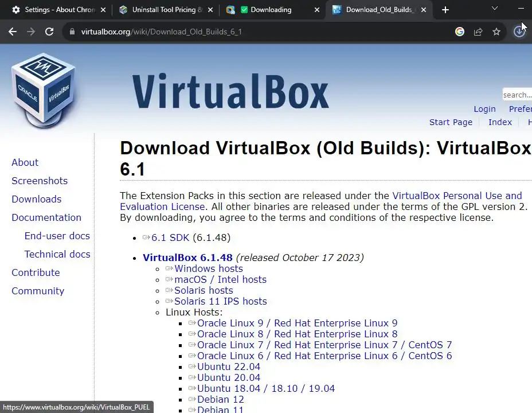Image resolution: width=532 pixels, height=413 pixels.
Task: Click the Solaris hosts link
Action: pos(204,290)
